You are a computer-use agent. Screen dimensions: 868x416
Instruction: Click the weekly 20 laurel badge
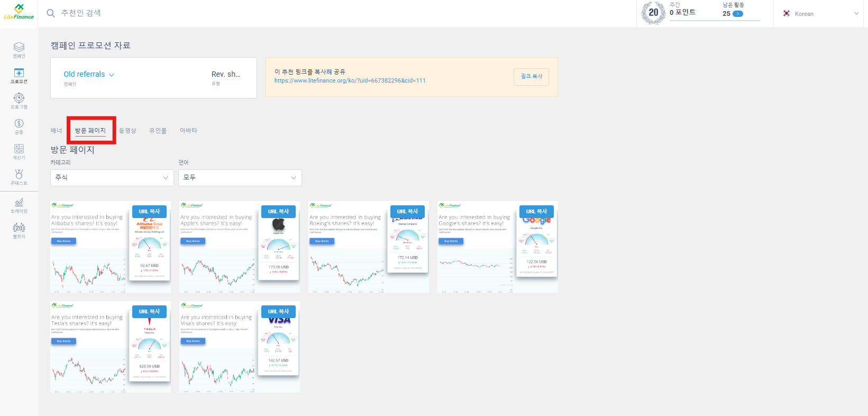click(x=653, y=13)
